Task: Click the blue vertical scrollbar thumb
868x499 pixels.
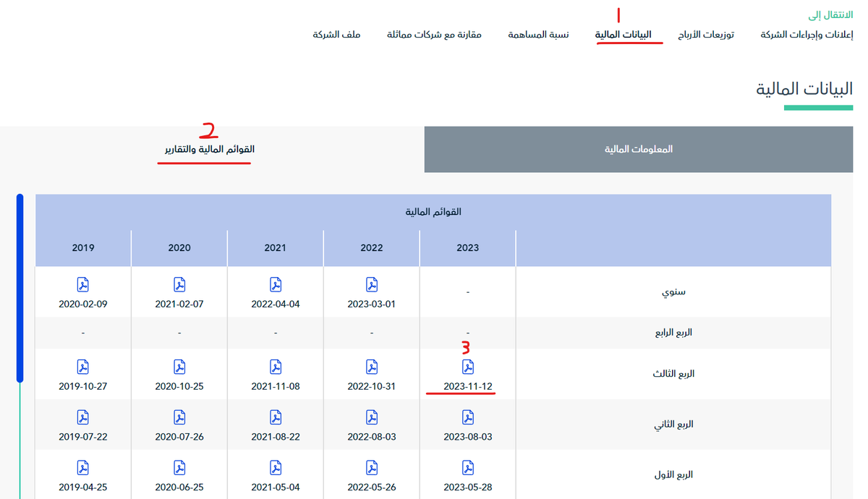Action: coord(20,288)
